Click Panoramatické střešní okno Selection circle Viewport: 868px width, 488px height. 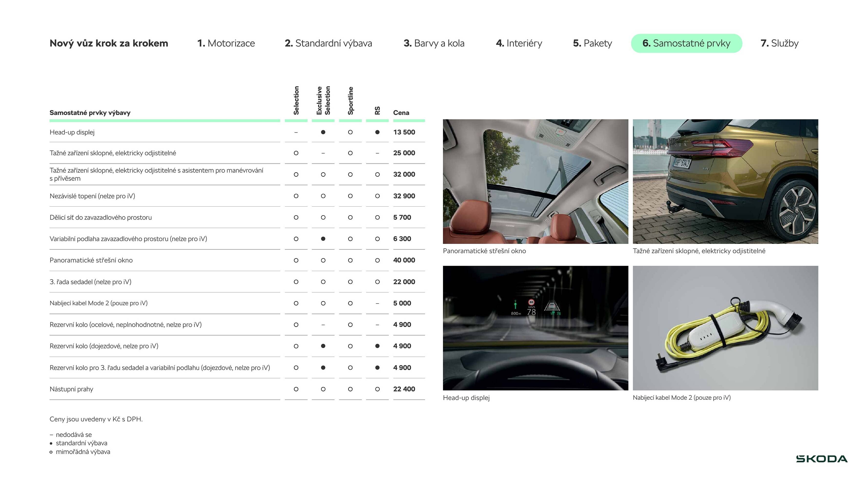(296, 260)
